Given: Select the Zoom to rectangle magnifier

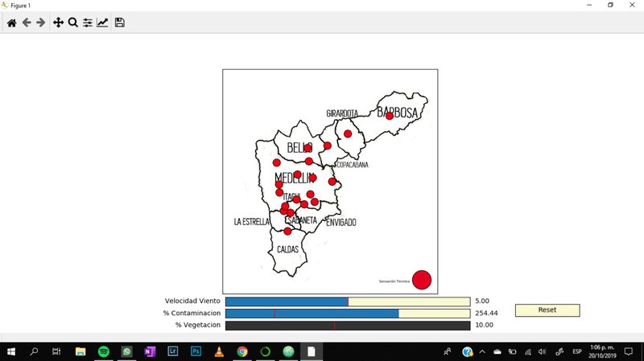Looking at the screenshot, I should point(72,23).
